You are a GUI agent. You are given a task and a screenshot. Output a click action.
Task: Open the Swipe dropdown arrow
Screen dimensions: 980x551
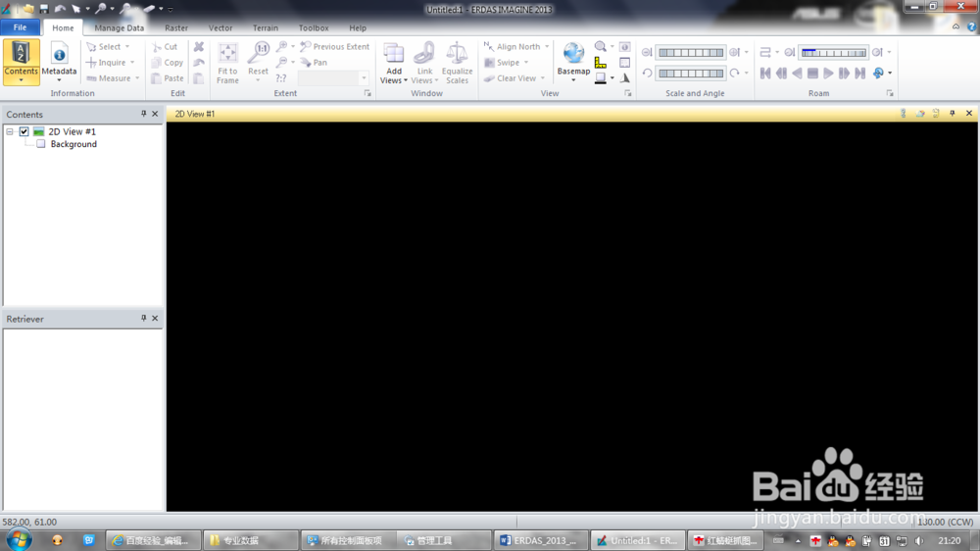point(526,63)
